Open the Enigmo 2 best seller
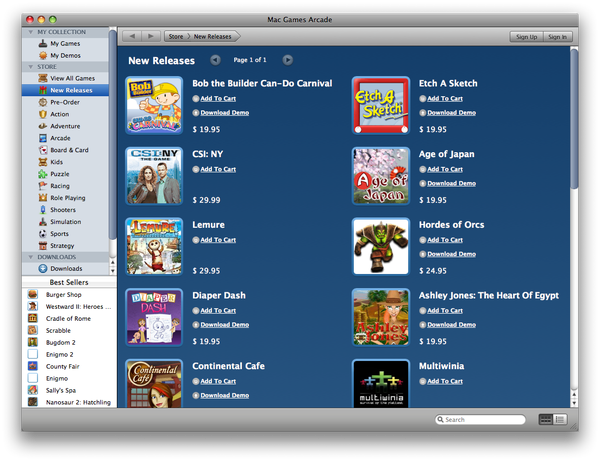Image resolution: width=600 pixels, height=461 pixels. click(69, 354)
